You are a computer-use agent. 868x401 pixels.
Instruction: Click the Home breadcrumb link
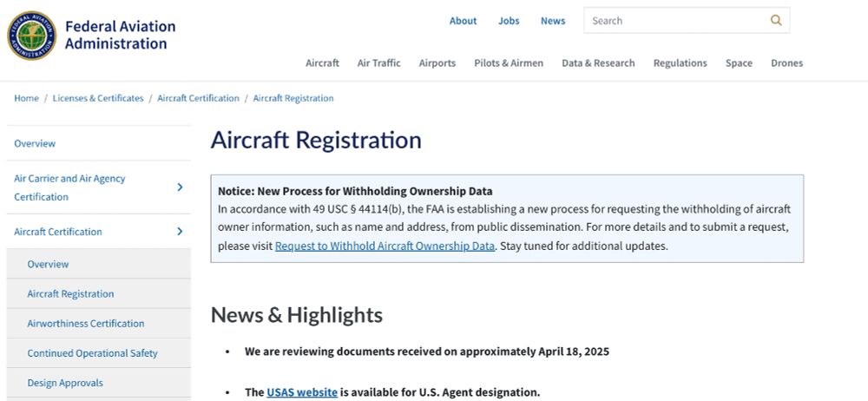tap(27, 98)
